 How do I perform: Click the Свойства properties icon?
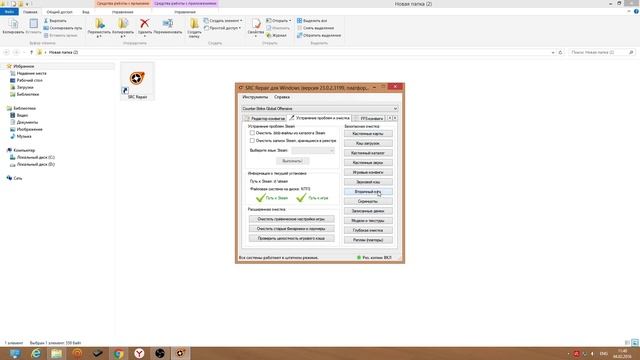(256, 27)
